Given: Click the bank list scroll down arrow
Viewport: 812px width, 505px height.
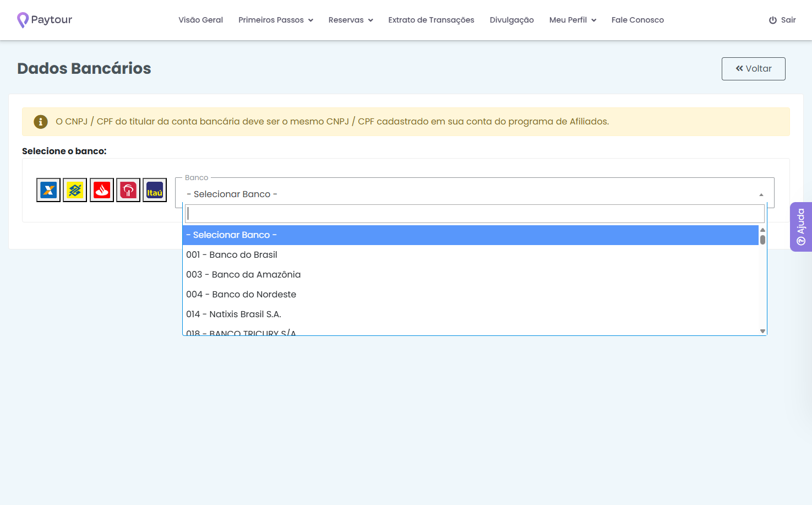Looking at the screenshot, I should point(762,331).
